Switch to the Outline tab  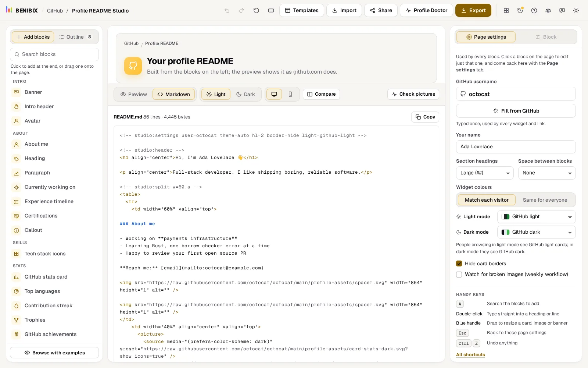75,37
